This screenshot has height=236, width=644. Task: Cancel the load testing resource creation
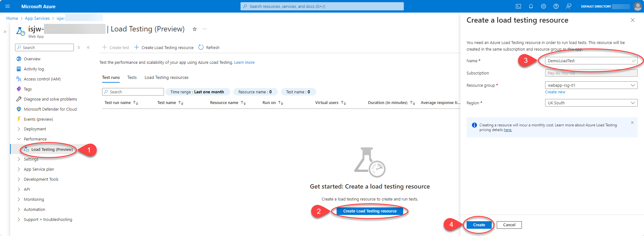click(509, 225)
